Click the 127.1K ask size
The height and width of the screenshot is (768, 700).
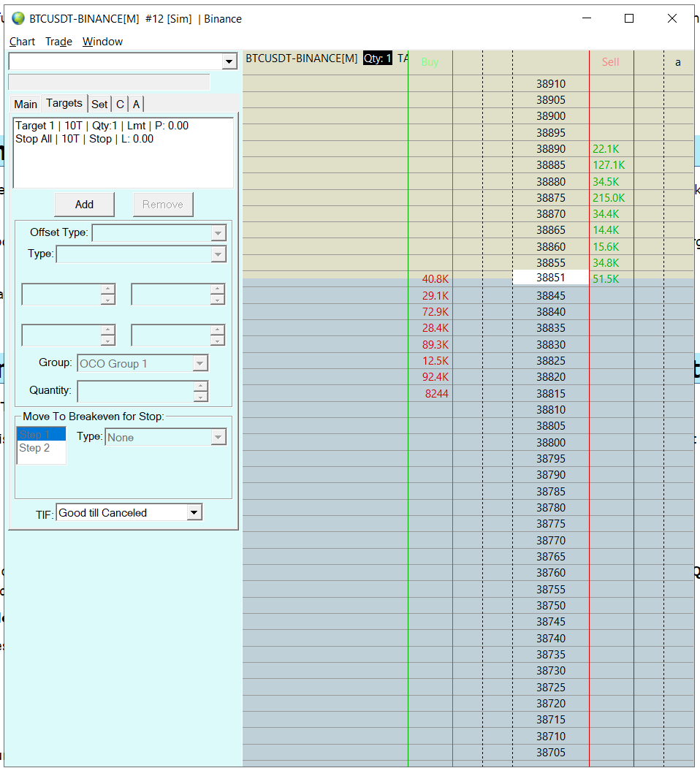(x=609, y=165)
